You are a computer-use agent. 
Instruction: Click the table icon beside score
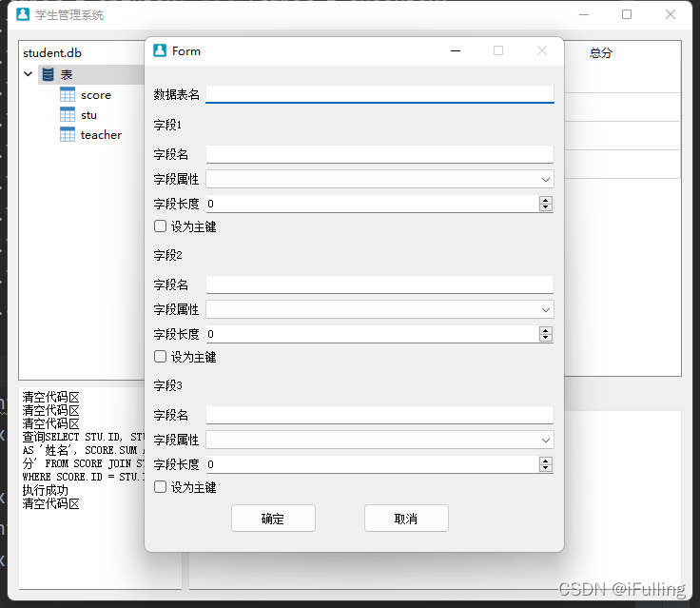[68, 94]
